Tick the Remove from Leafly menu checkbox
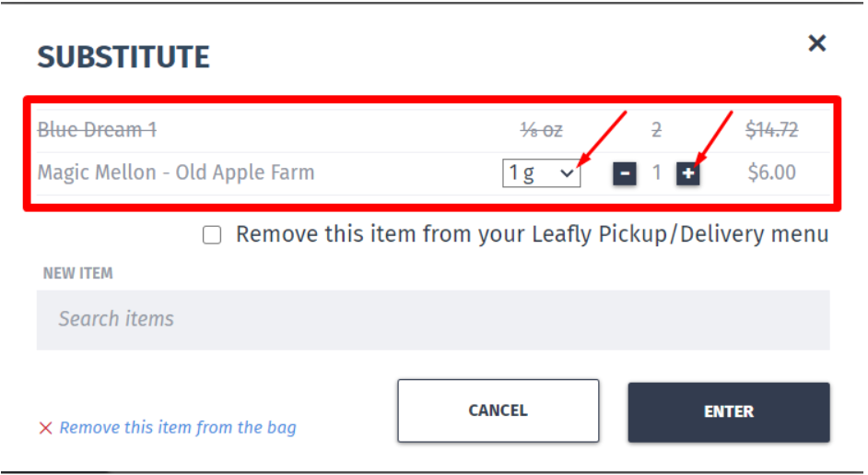 coord(212,235)
